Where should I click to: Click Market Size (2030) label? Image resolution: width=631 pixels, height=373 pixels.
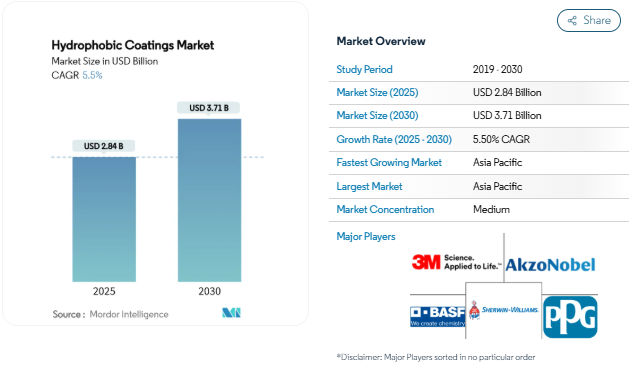(x=377, y=115)
